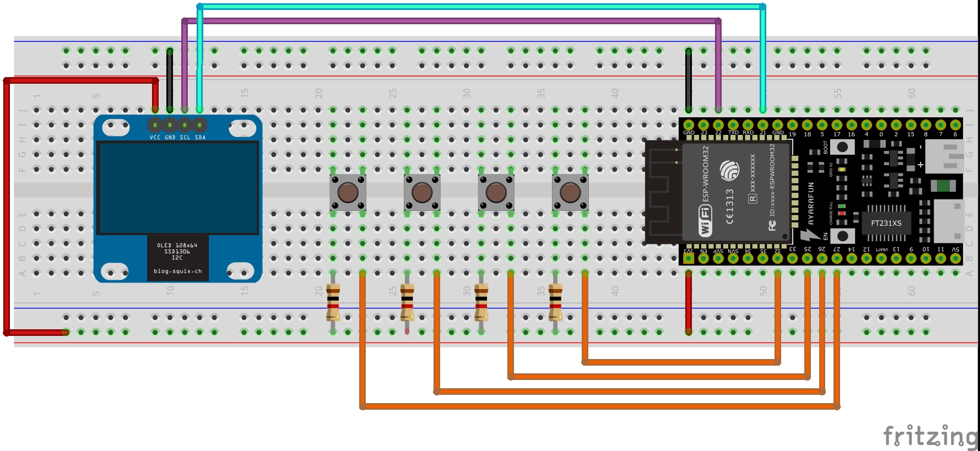Click the FCC mark on the ESP32 module

click(x=772, y=225)
